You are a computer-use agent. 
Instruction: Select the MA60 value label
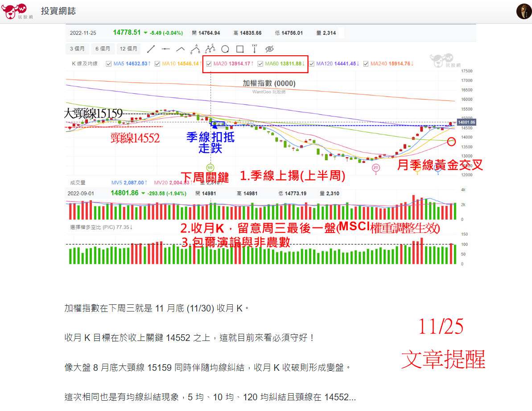click(x=290, y=63)
